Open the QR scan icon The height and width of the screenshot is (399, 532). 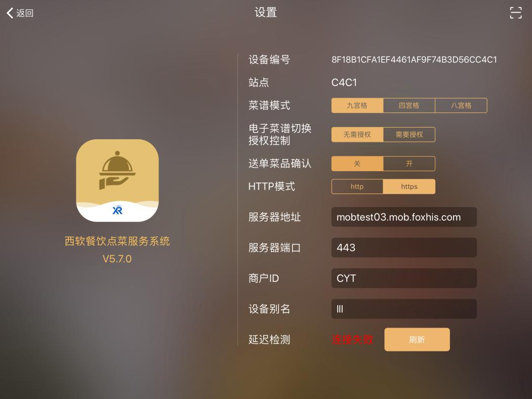pos(516,13)
